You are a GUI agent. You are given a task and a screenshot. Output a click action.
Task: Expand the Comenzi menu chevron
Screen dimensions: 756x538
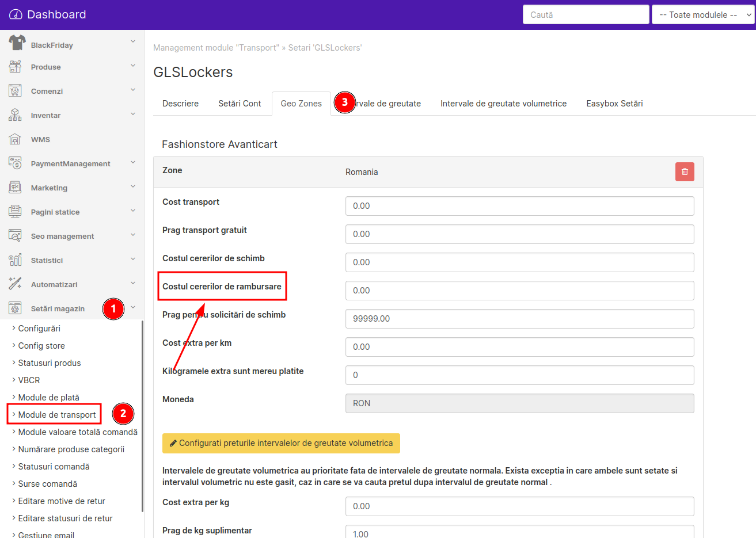point(133,90)
